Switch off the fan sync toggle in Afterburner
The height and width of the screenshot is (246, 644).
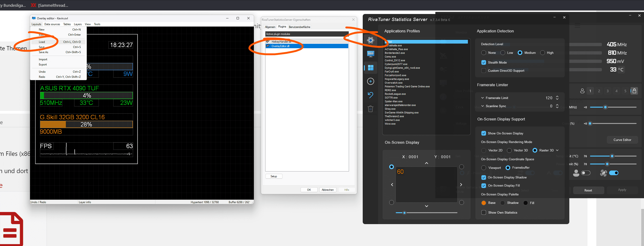point(614,173)
